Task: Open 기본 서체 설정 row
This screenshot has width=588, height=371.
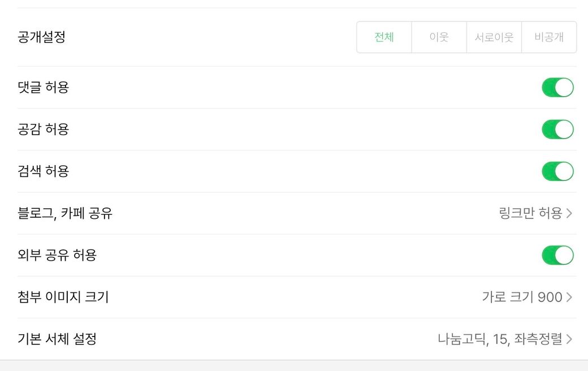Action: [x=297, y=339]
